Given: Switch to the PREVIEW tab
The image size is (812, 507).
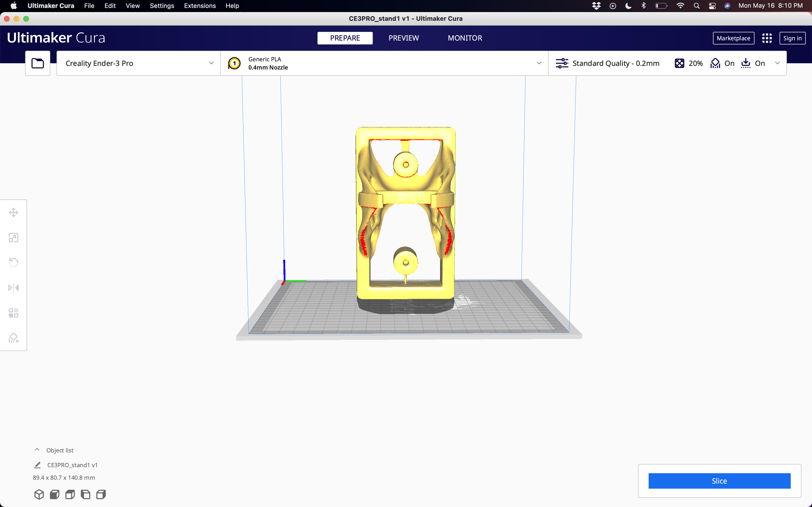Looking at the screenshot, I should pyautogui.click(x=404, y=38).
